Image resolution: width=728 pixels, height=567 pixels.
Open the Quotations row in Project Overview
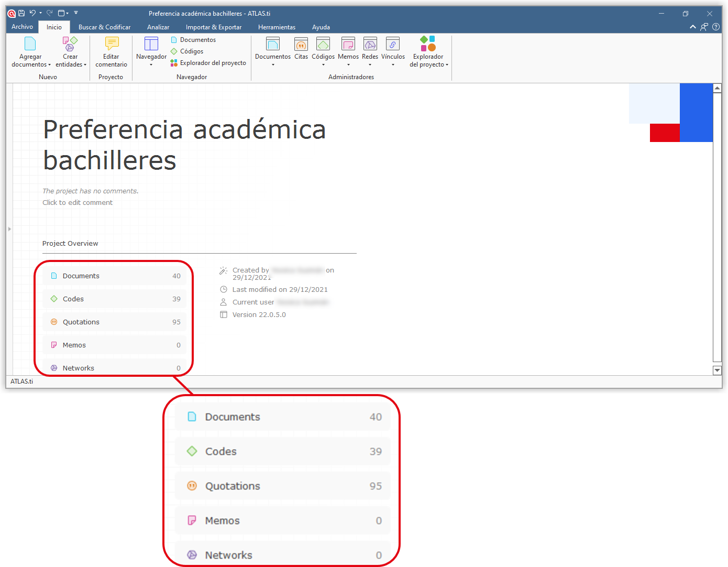click(x=115, y=322)
